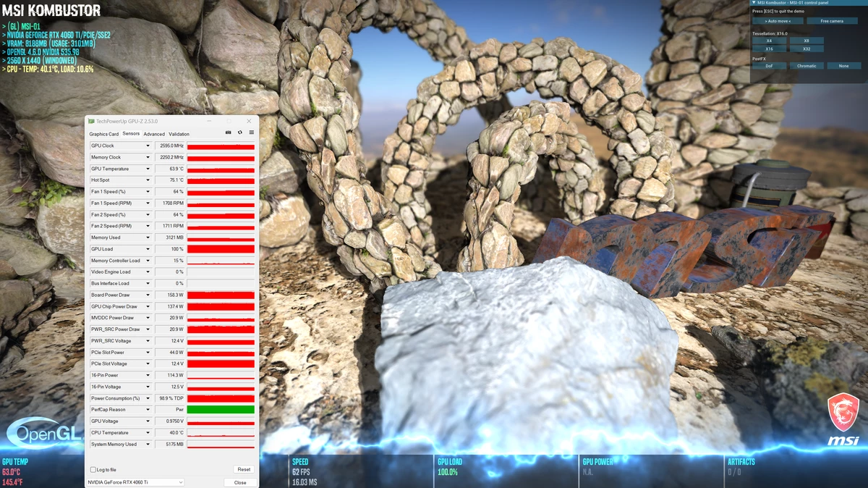
Task: Click the Fan 2 Speed 1711 RPM value
Action: [169, 226]
